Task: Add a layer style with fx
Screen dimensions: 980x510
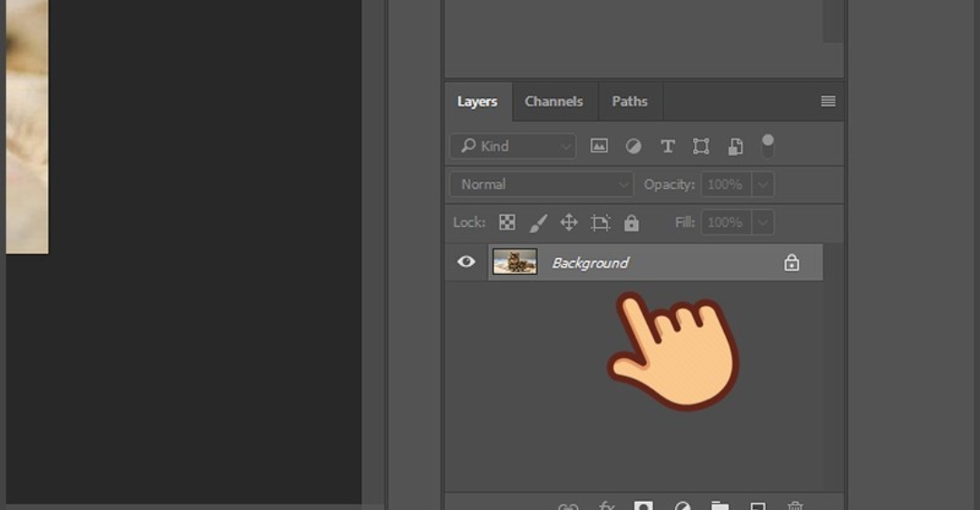Action: (606, 506)
